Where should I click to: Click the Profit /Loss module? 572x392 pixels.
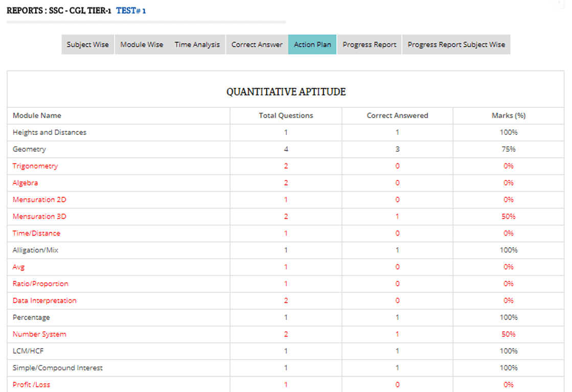31,385
